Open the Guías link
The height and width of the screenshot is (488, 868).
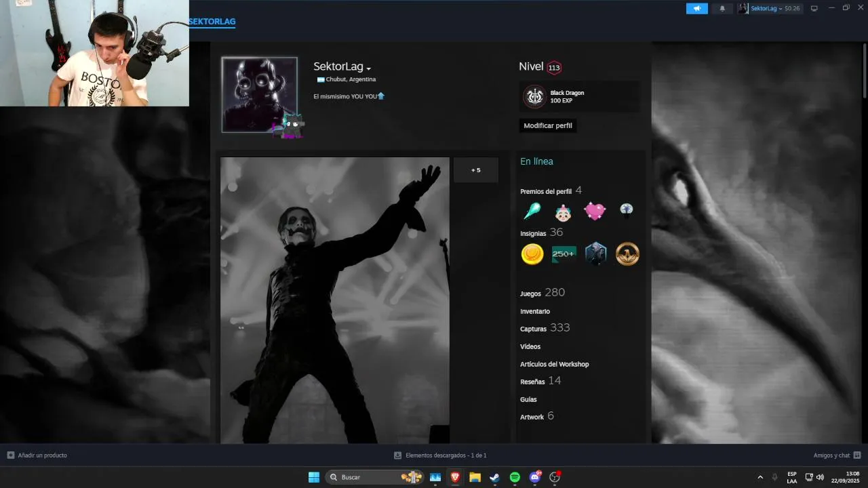(x=528, y=399)
